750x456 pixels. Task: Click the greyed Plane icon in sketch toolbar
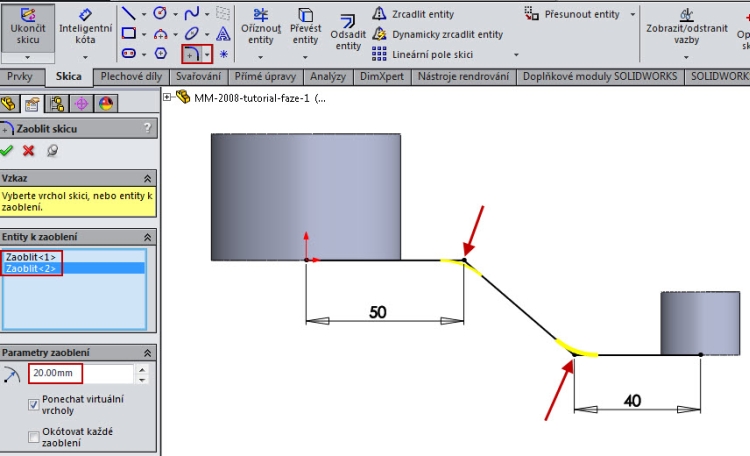pos(223,13)
